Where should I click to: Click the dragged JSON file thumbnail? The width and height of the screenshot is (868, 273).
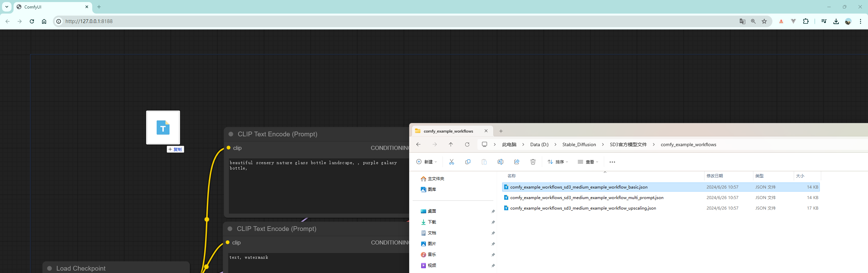[163, 128]
